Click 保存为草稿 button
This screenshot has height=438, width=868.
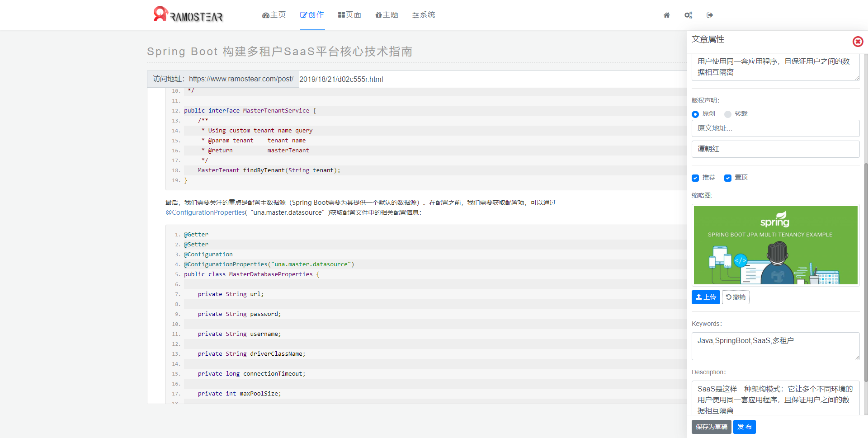coord(712,427)
